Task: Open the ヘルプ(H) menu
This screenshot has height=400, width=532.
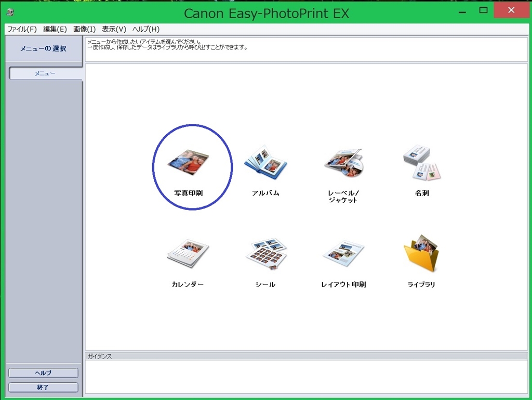Action: [x=146, y=29]
